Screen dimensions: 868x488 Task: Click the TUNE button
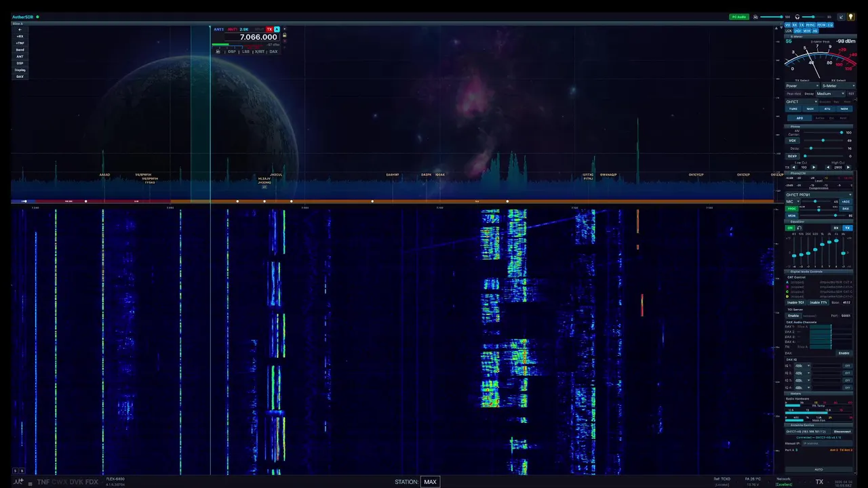point(793,108)
